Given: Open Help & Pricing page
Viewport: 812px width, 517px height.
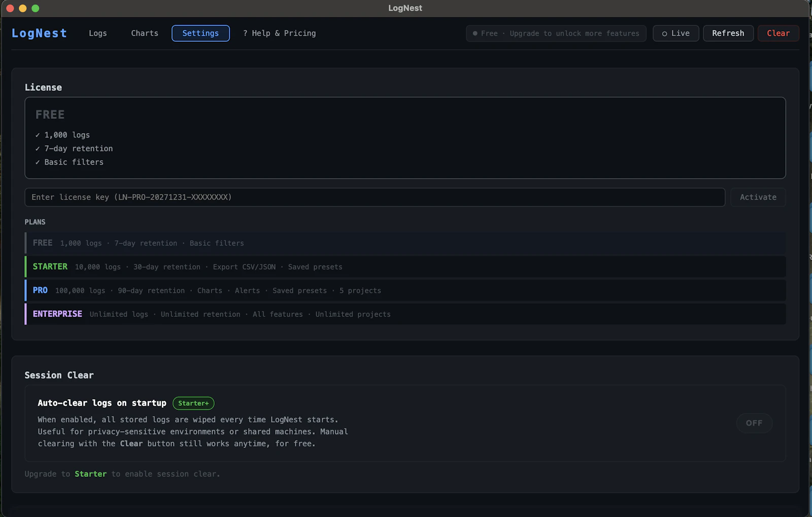Looking at the screenshot, I should [279, 33].
